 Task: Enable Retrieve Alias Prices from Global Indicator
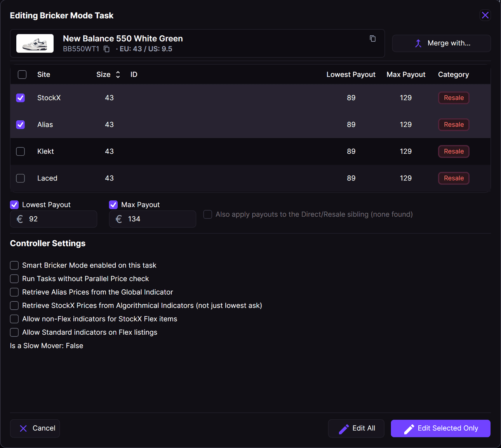[14, 292]
